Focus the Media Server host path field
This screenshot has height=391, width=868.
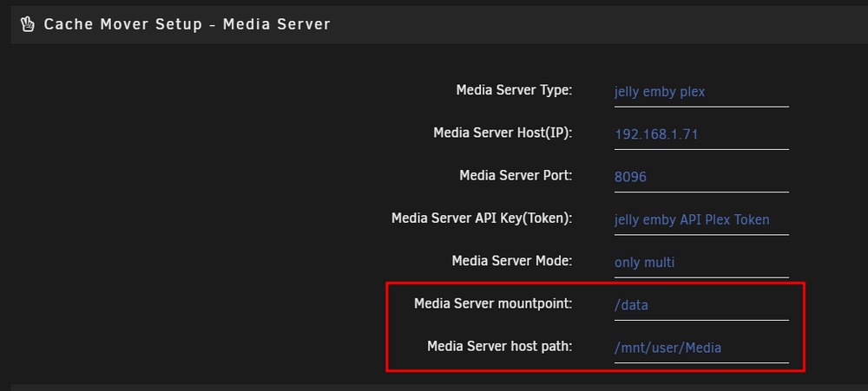[701, 349]
